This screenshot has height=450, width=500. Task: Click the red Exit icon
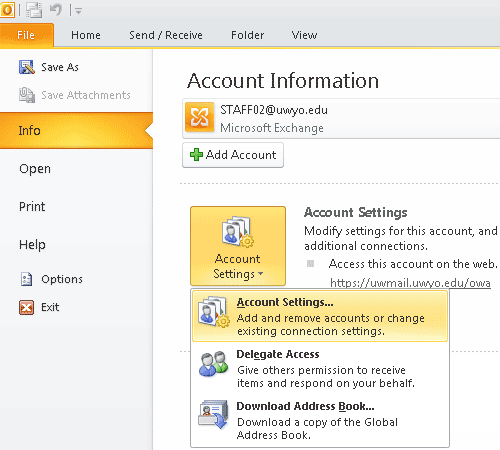coord(26,307)
